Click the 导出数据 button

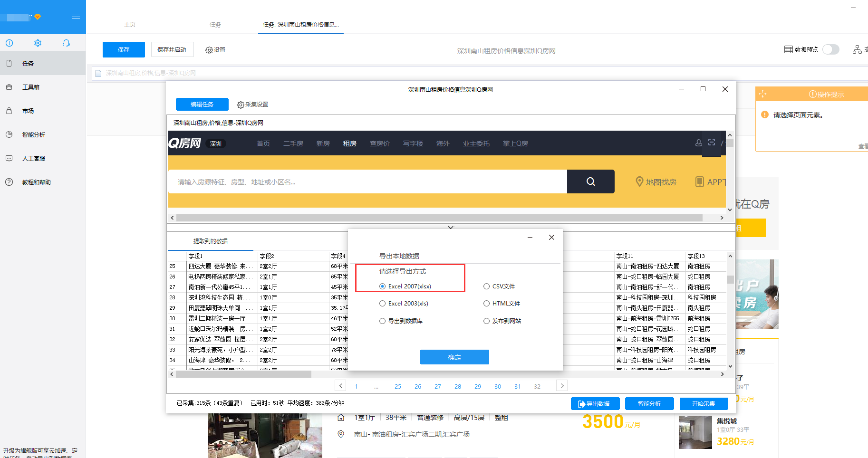tap(595, 403)
